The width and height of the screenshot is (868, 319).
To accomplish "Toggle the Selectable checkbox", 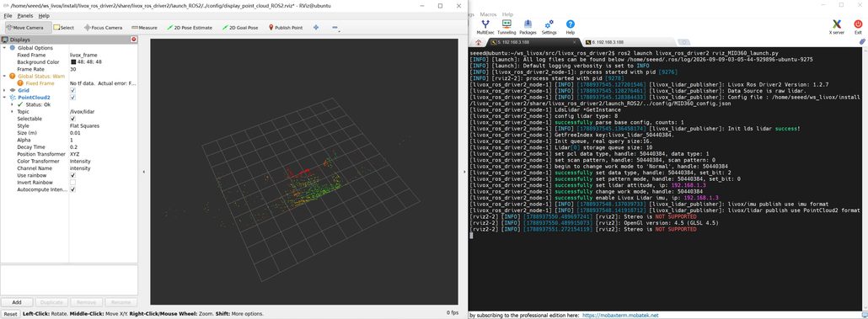I will [x=72, y=119].
